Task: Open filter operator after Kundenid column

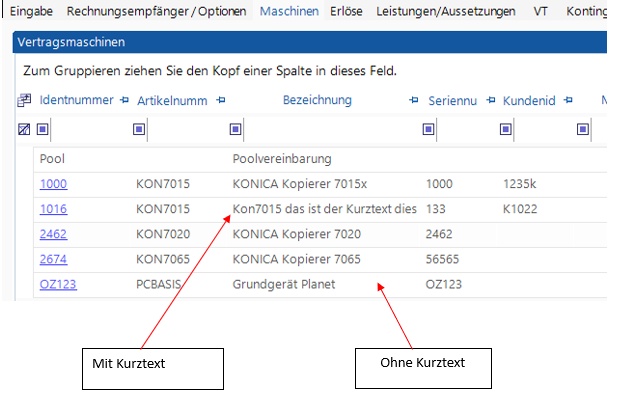Action: tap(583, 129)
